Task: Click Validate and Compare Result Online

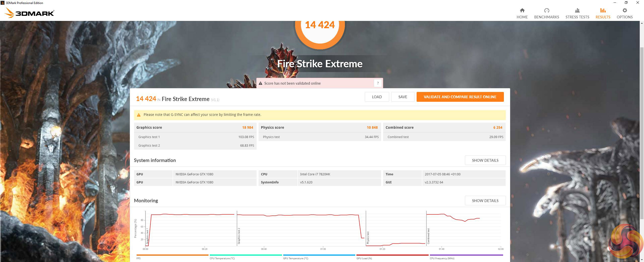Action: pyautogui.click(x=460, y=97)
